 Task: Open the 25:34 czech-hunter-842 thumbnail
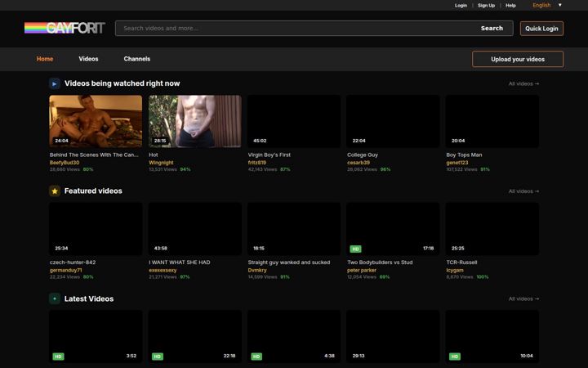click(x=96, y=229)
